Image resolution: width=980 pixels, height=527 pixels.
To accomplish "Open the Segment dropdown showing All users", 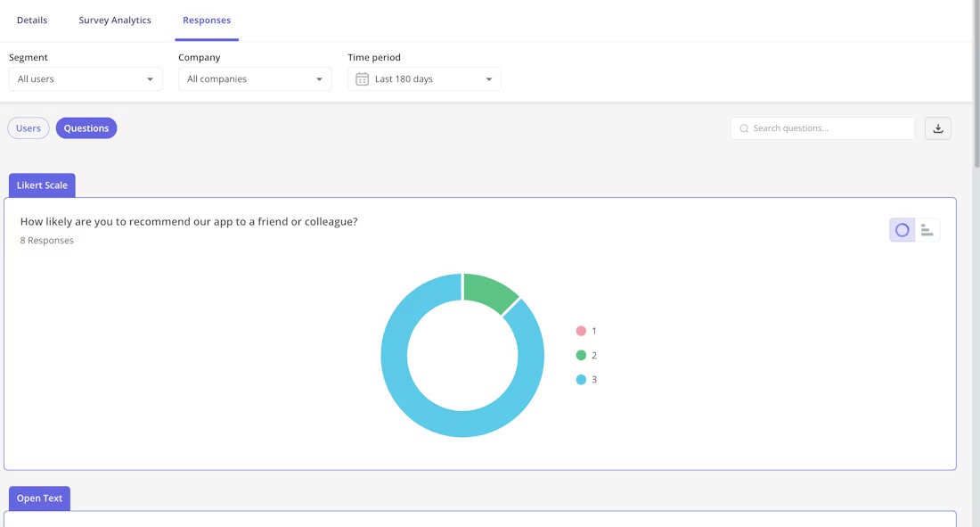I will pos(85,78).
